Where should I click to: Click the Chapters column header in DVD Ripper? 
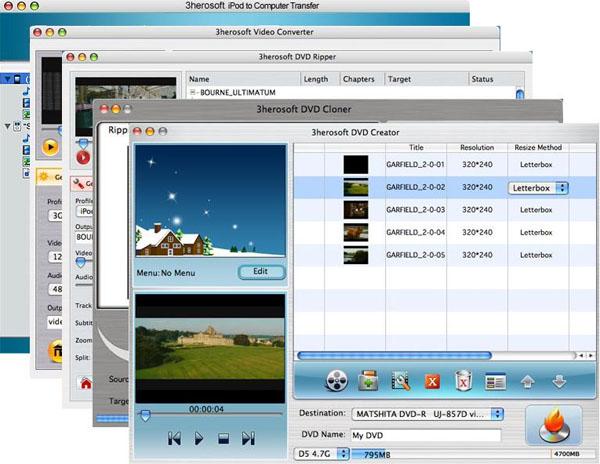tap(361, 79)
